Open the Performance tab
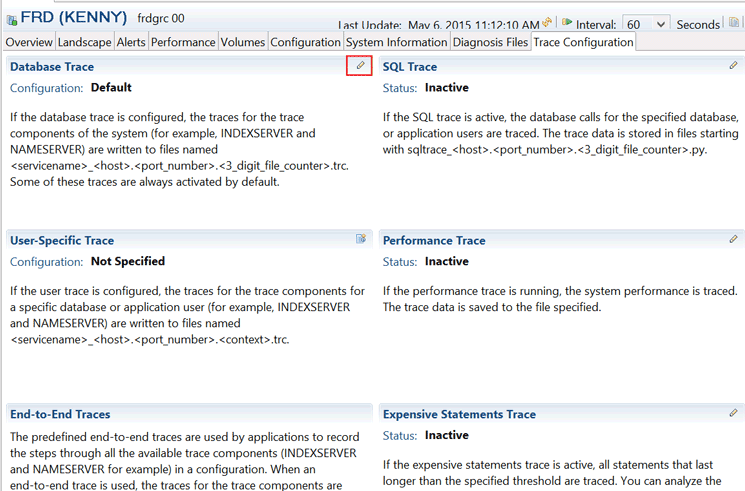This screenshot has height=491, width=745. tap(183, 42)
